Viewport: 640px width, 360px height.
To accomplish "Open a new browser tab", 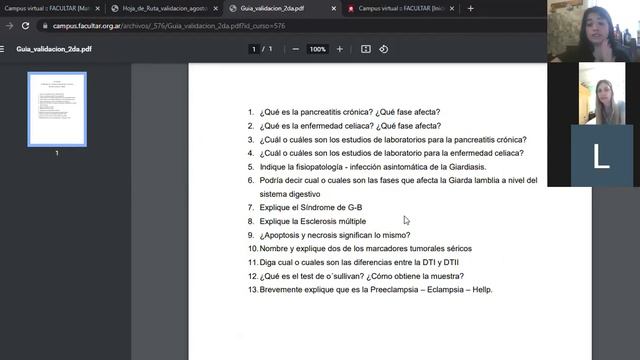I will click(x=471, y=8).
